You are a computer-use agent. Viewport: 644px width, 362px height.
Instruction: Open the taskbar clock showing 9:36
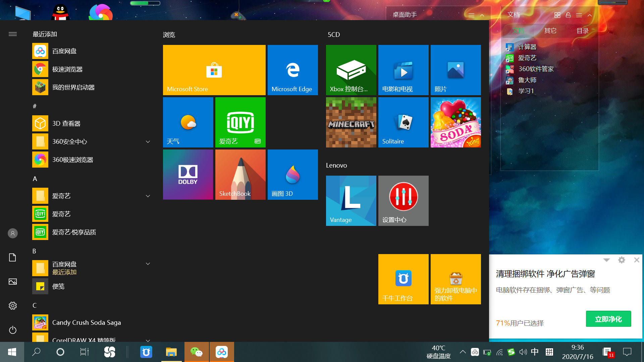[x=578, y=352]
